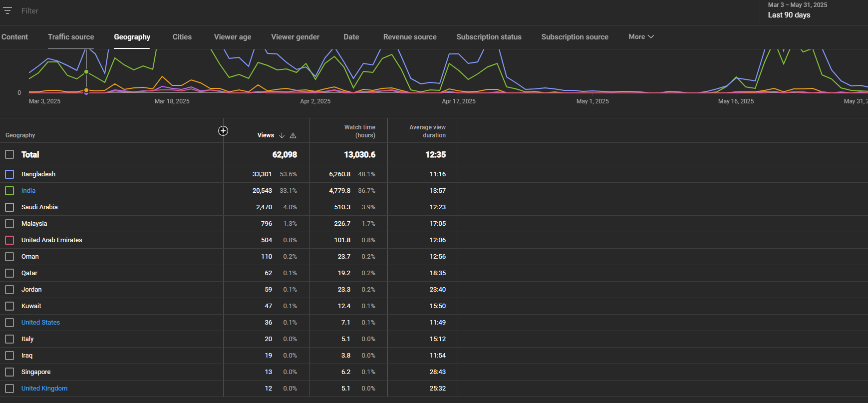Image resolution: width=868 pixels, height=403 pixels.
Task: Add a metric with the plus icon
Action: [223, 131]
